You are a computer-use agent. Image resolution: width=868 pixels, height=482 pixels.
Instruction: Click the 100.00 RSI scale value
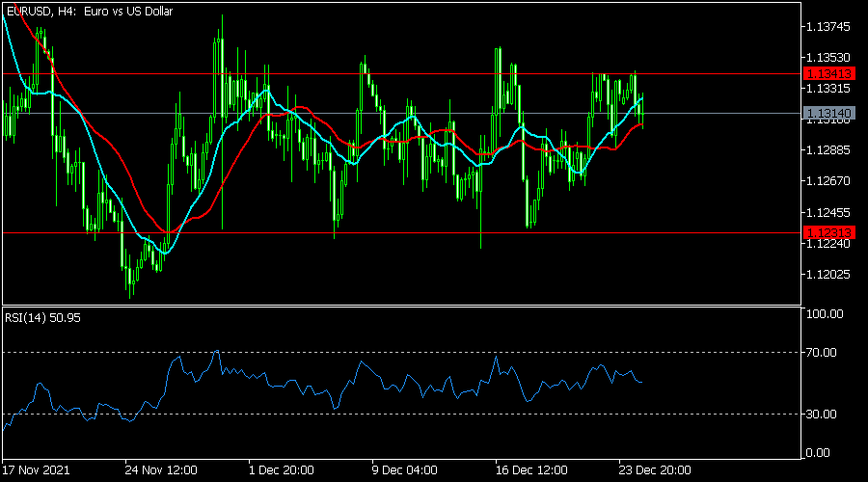pyautogui.click(x=825, y=314)
